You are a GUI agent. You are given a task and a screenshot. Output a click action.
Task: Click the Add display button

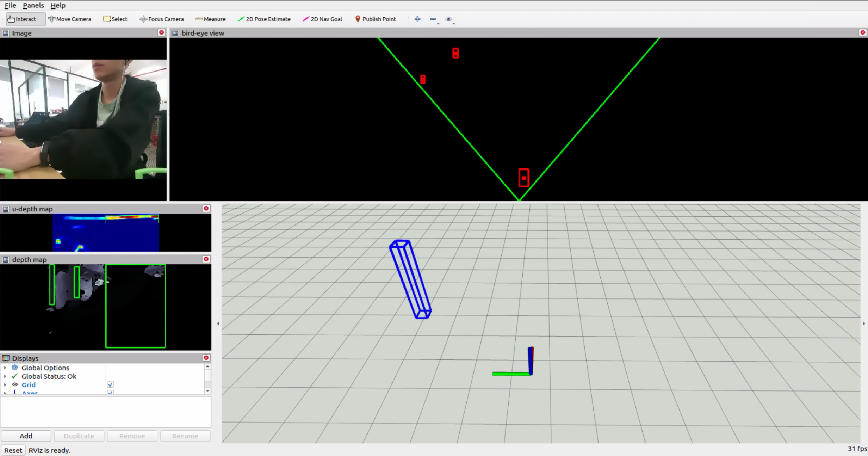click(26, 436)
